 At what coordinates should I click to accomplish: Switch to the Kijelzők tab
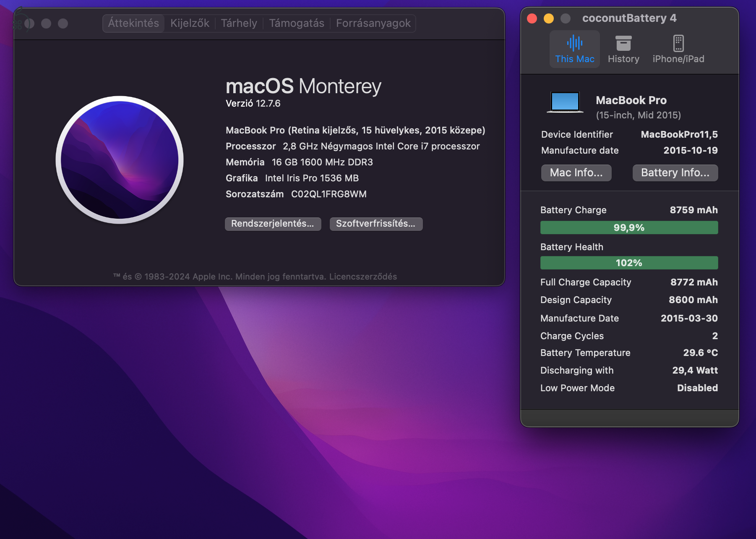click(x=190, y=23)
